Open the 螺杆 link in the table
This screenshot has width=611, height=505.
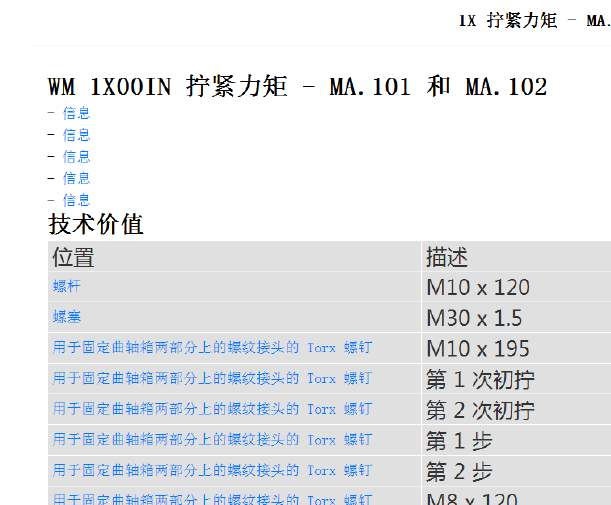click(67, 286)
